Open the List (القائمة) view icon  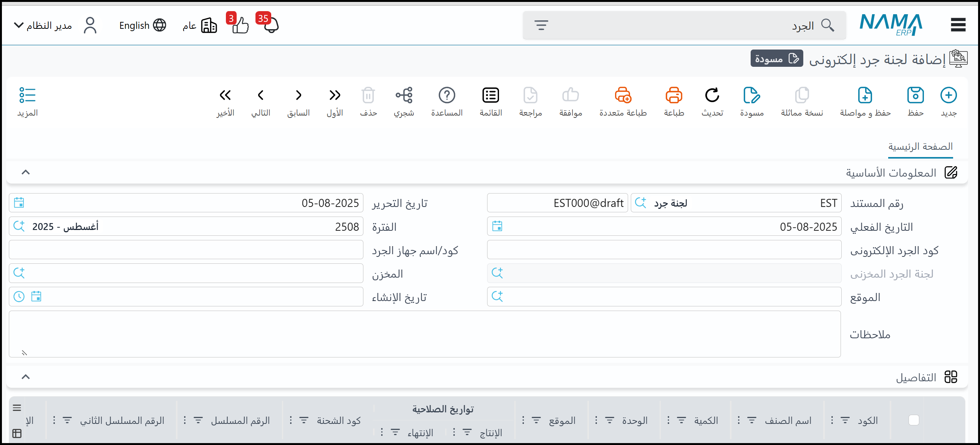point(491,96)
